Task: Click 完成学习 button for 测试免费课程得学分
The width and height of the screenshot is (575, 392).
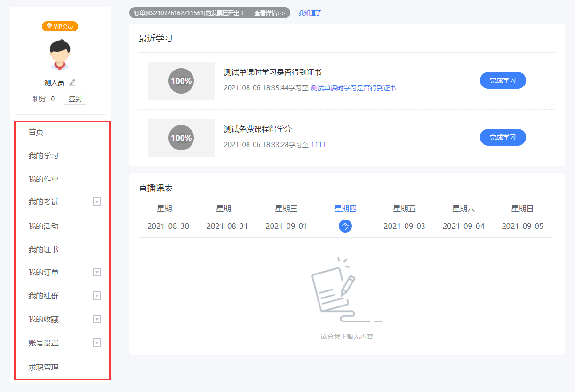Action: [503, 137]
